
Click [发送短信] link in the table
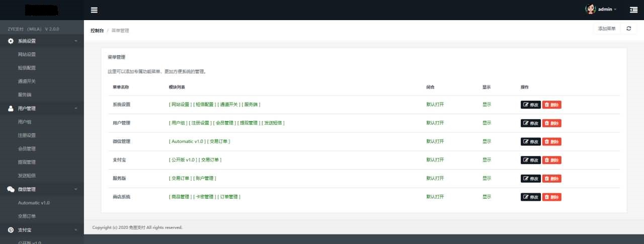(273, 123)
